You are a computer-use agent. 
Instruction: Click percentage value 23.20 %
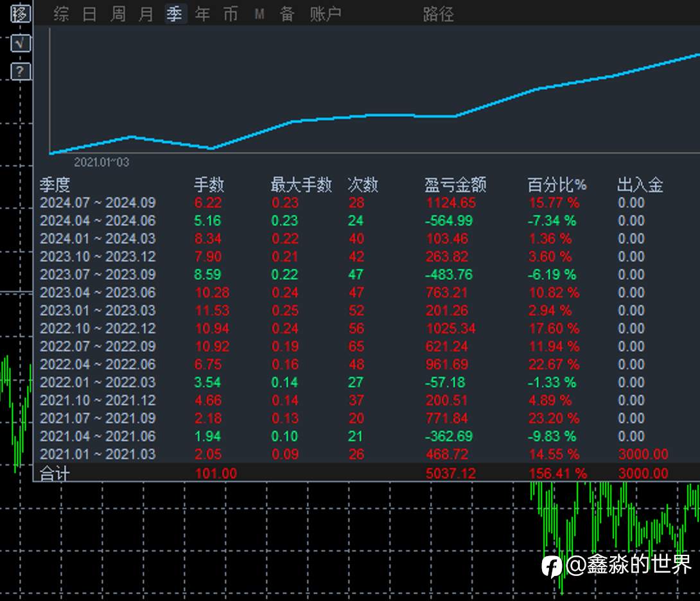click(x=554, y=418)
